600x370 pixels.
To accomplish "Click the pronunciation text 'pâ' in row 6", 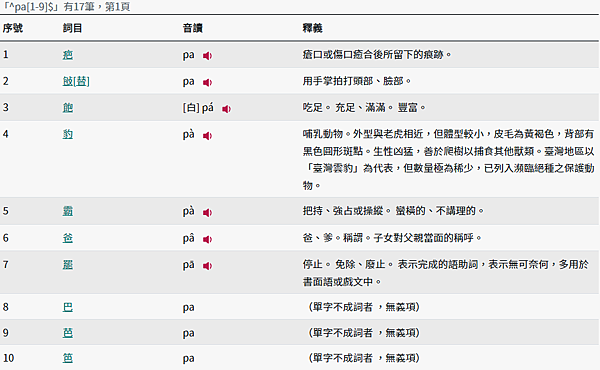I will click(x=188, y=238).
